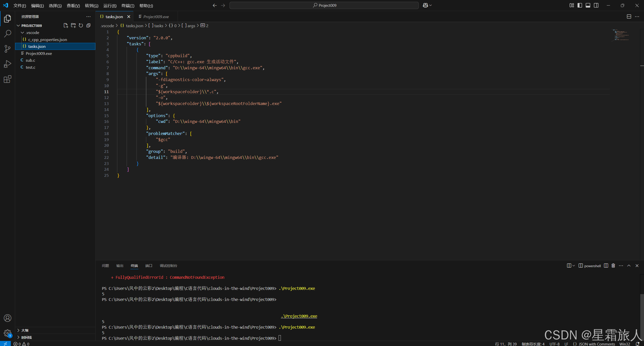Open the launch profile dropdown beside split terminal
The height and width of the screenshot is (346, 644).
tap(574, 266)
